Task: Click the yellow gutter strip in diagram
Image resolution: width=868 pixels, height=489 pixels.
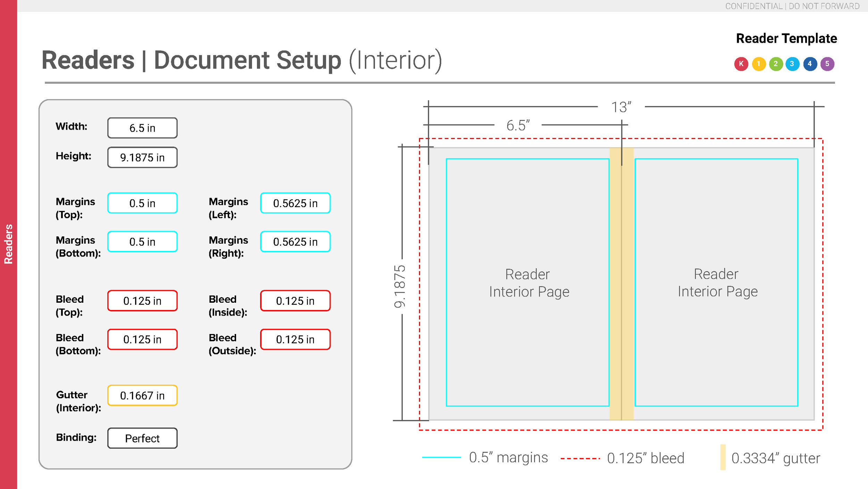Action: (621, 284)
